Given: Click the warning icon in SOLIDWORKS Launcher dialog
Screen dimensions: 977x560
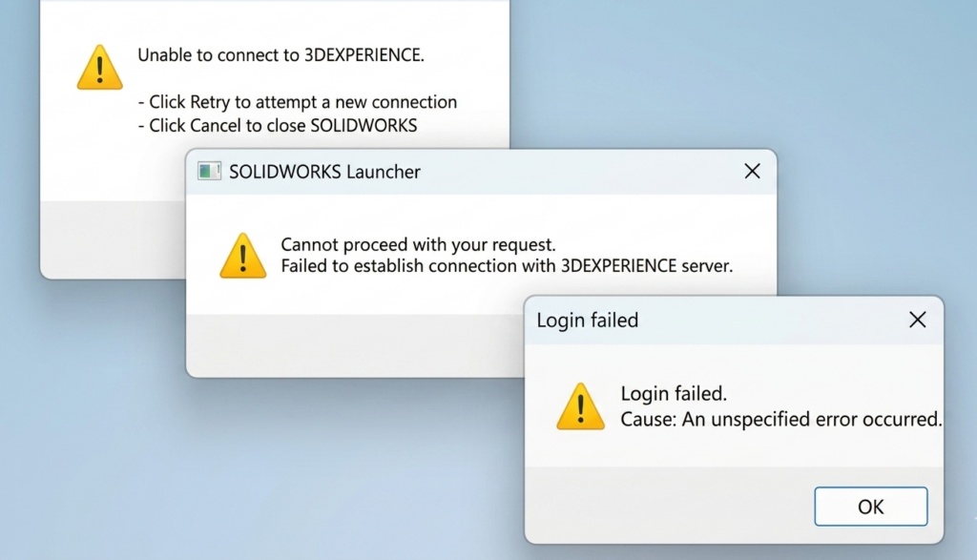Looking at the screenshot, I should [x=243, y=256].
